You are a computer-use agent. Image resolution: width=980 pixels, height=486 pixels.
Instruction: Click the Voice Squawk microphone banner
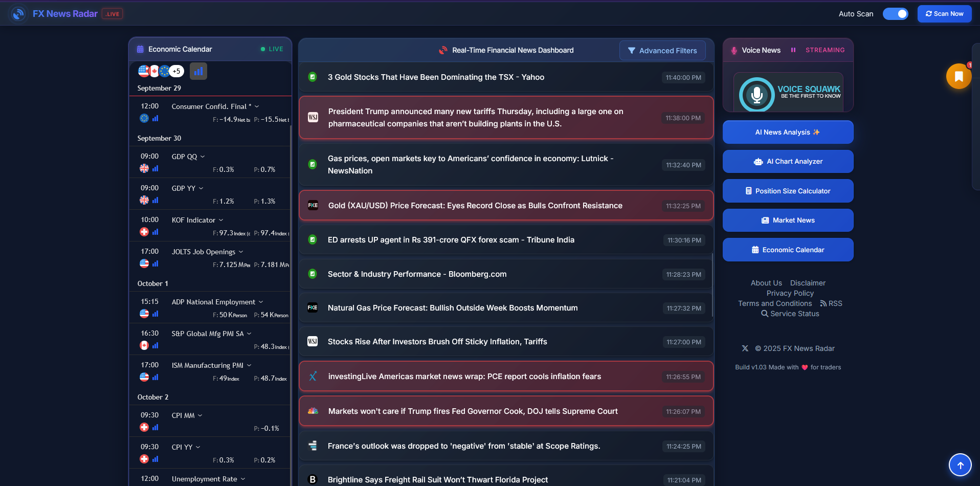(x=788, y=93)
